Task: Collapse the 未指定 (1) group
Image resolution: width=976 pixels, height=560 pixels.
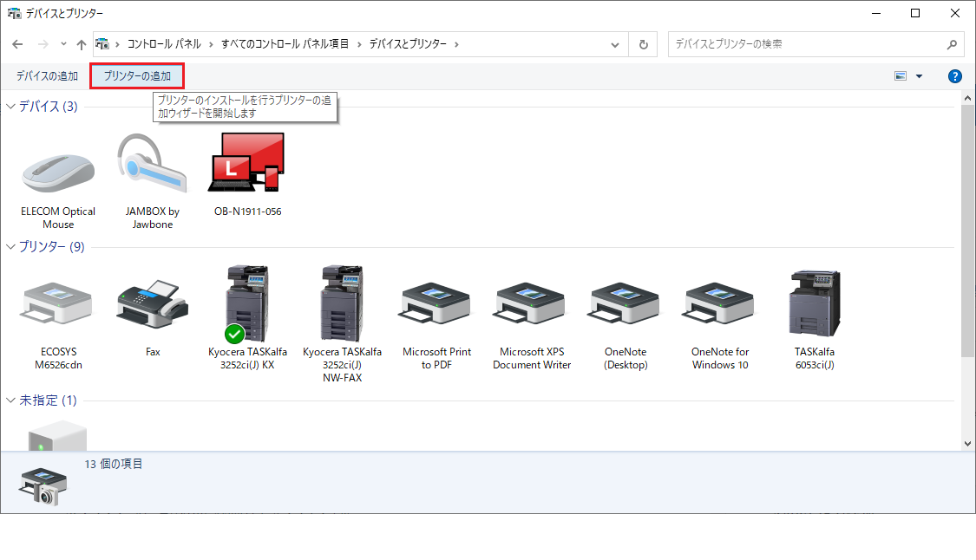Action: [11, 400]
